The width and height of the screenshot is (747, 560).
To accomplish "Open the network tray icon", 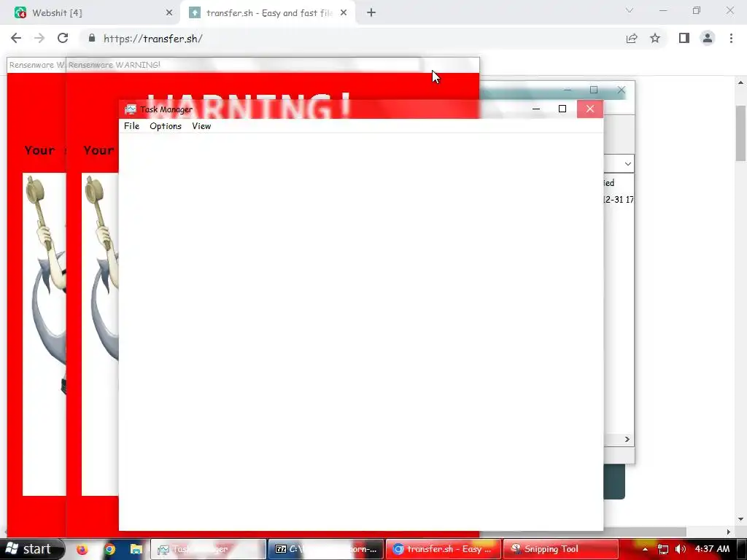I will [662, 550].
